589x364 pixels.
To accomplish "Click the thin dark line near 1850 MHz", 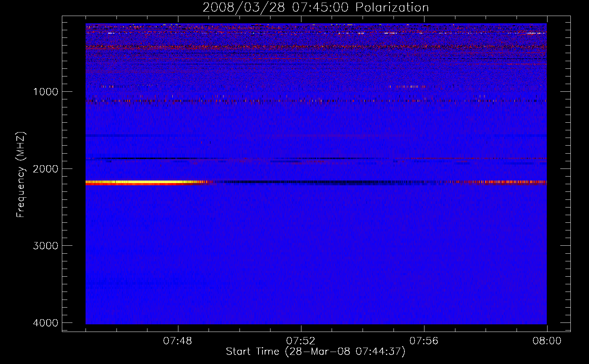I will [153, 158].
